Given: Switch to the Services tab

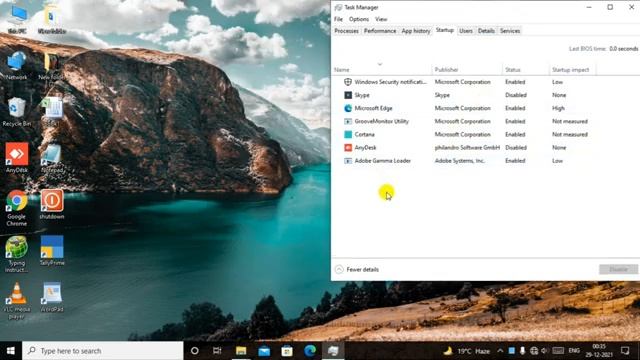Looking at the screenshot, I should (x=510, y=31).
